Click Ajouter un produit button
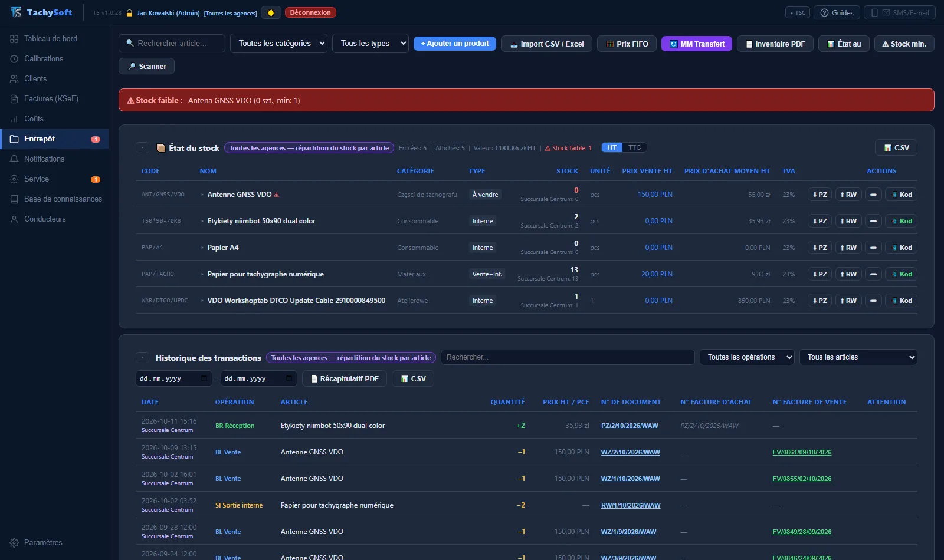944x560 pixels. point(455,44)
